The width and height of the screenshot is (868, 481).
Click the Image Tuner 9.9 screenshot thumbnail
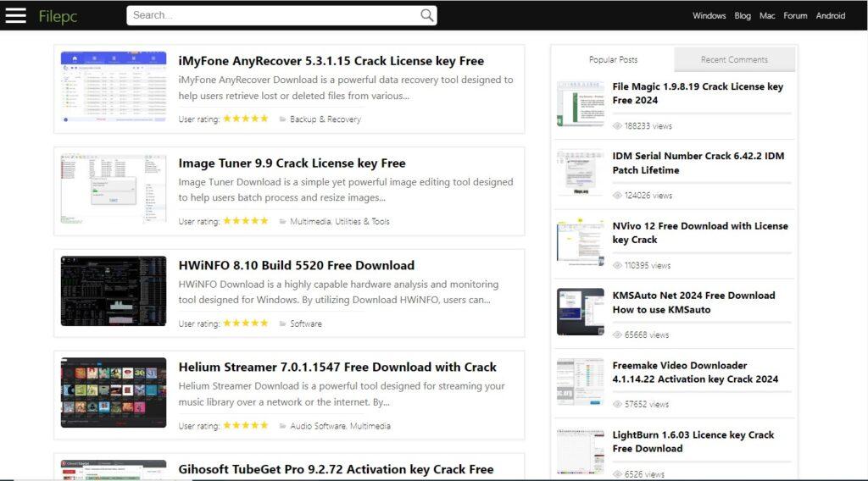point(114,188)
